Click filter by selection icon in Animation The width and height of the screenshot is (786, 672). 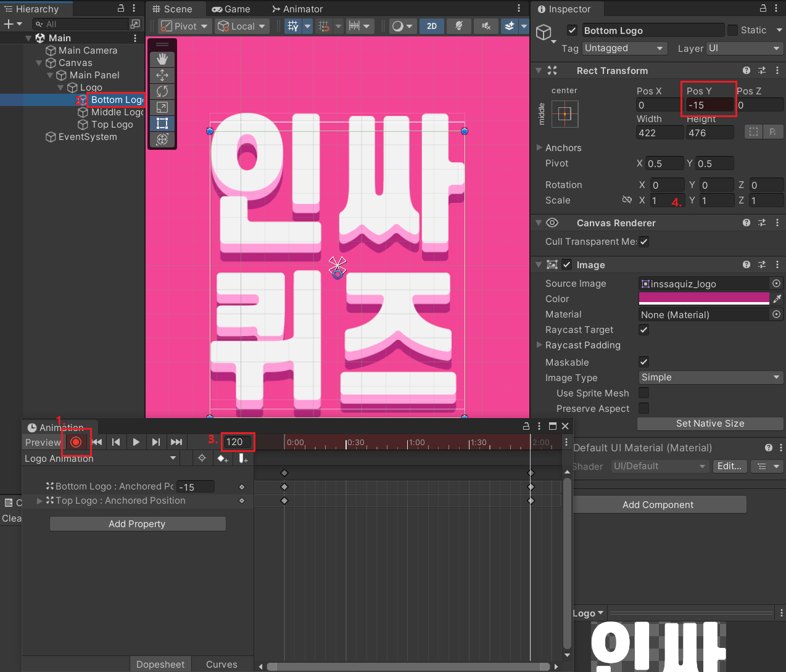pyautogui.click(x=202, y=458)
